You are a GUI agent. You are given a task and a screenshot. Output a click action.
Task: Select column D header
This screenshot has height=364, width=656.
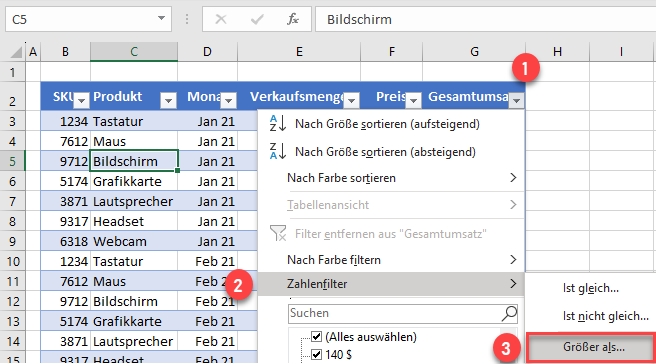207,52
